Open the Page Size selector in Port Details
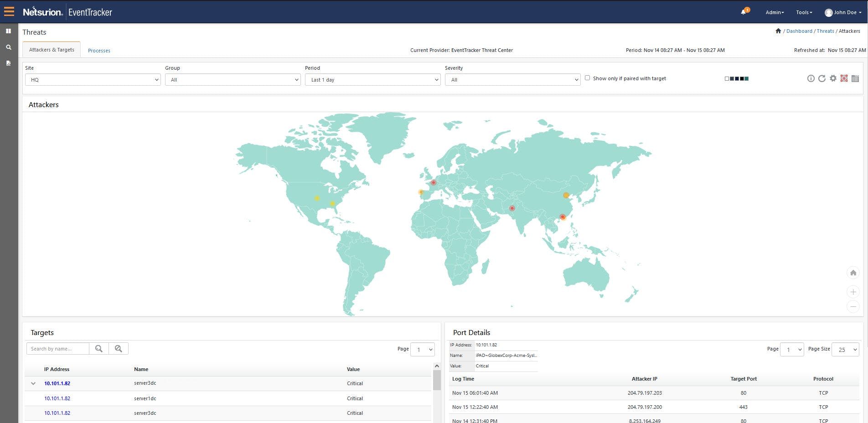This screenshot has height=423, width=868. 845,350
